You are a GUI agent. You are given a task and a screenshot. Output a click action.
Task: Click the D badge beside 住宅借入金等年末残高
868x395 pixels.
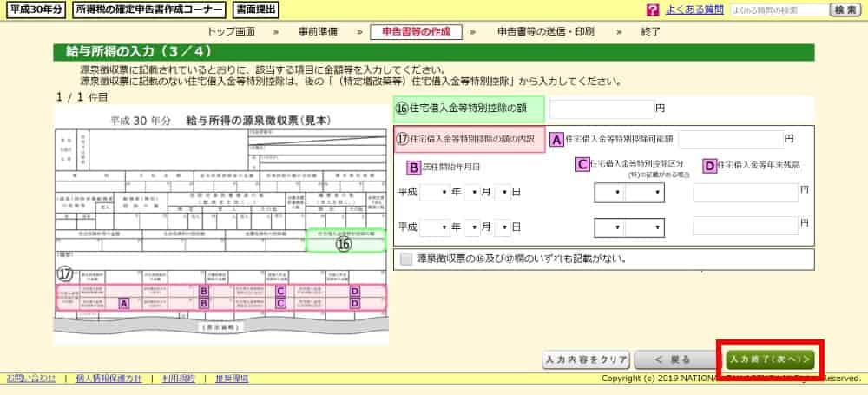709,166
